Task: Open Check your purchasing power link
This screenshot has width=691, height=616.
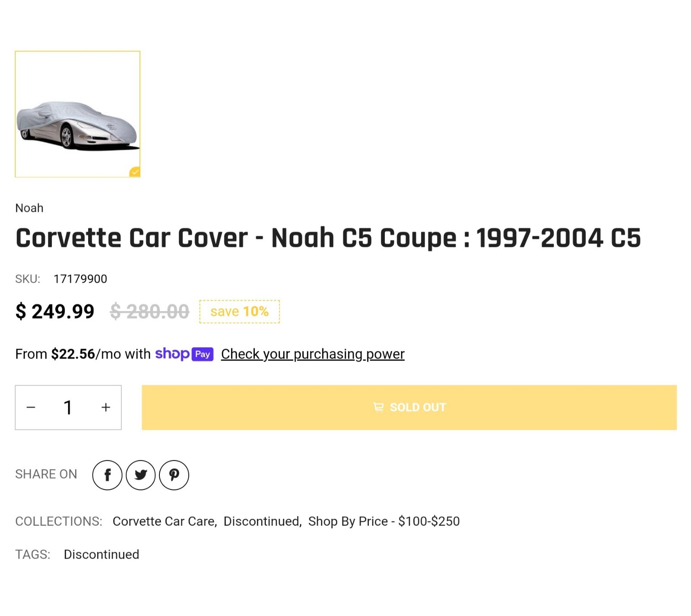Action: [313, 354]
